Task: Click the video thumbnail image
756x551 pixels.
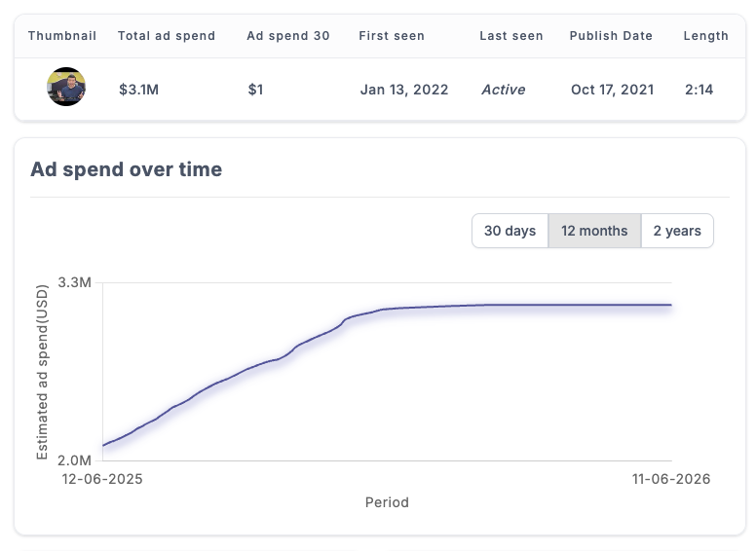Action: coord(66,87)
